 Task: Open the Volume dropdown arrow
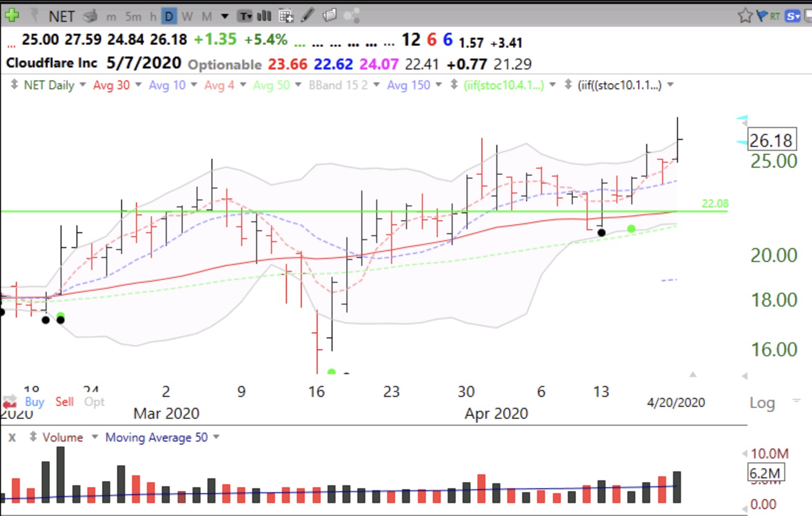click(x=95, y=437)
